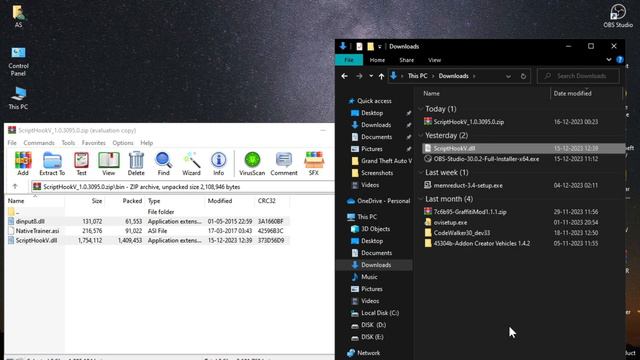Refresh the Downloads folder view
The height and width of the screenshot is (360, 640).
click(523, 76)
